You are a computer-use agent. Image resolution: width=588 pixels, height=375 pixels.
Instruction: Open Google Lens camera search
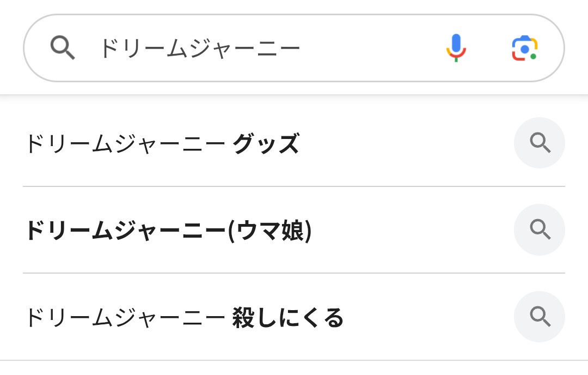coord(524,49)
